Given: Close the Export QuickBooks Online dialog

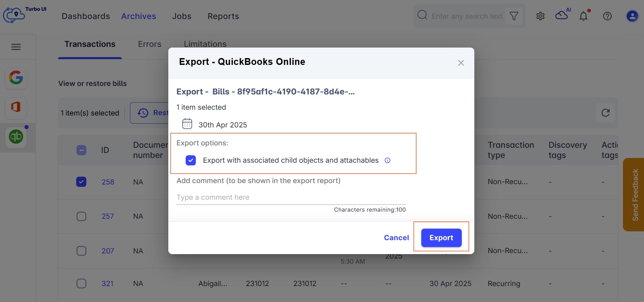Looking at the screenshot, I should pos(461,63).
